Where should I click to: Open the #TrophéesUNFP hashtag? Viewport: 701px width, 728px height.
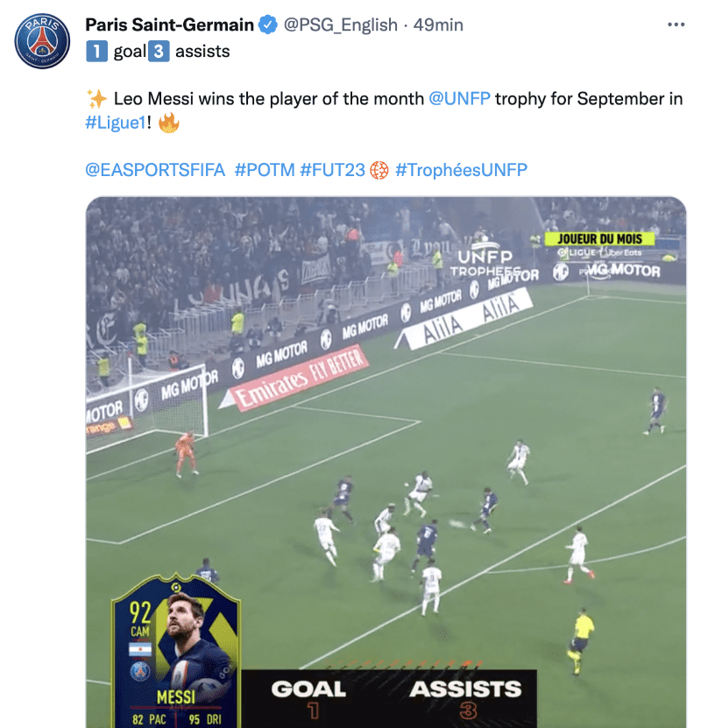tap(461, 170)
